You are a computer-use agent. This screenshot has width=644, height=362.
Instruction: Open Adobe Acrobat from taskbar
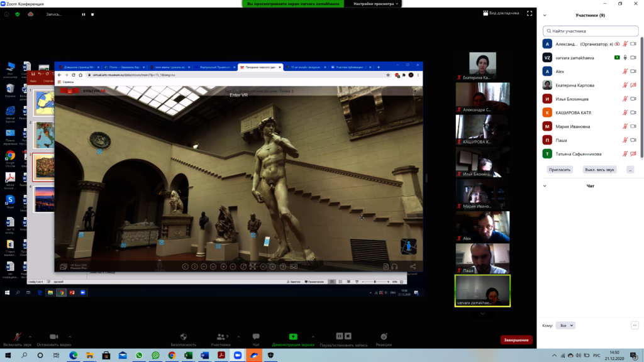(221, 356)
